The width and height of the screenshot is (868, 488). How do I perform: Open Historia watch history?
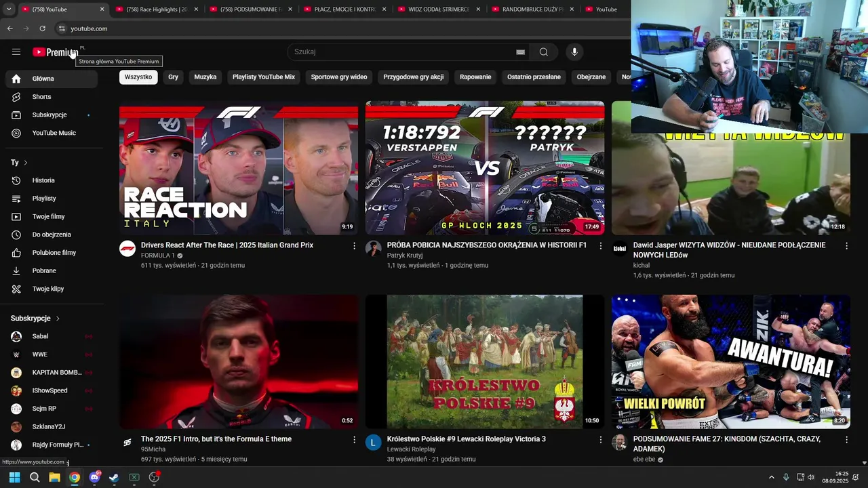52,180
